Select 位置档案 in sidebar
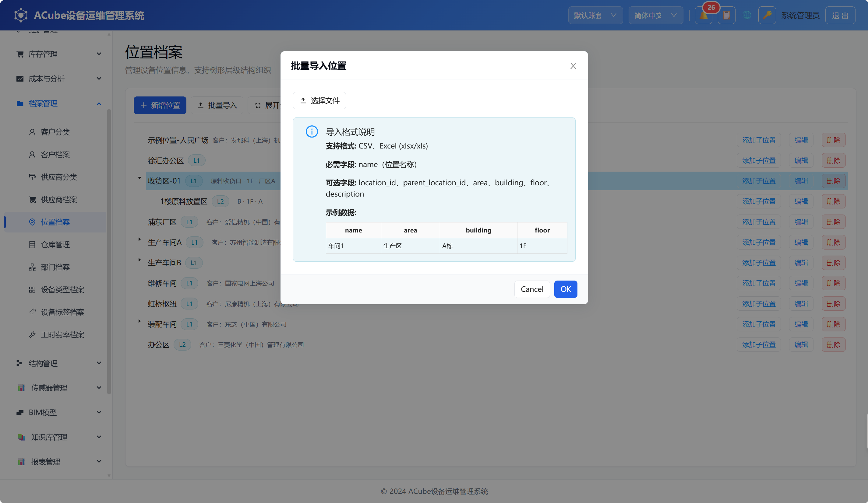The width and height of the screenshot is (868, 503). point(55,222)
